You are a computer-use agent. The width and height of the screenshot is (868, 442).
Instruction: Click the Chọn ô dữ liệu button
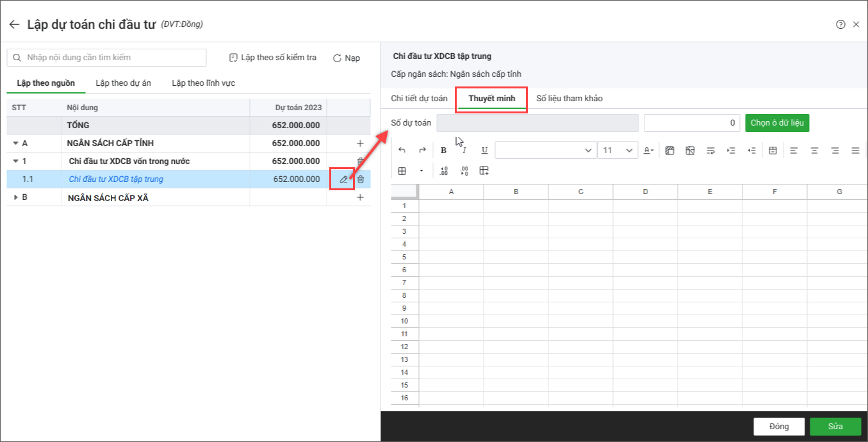tap(777, 123)
